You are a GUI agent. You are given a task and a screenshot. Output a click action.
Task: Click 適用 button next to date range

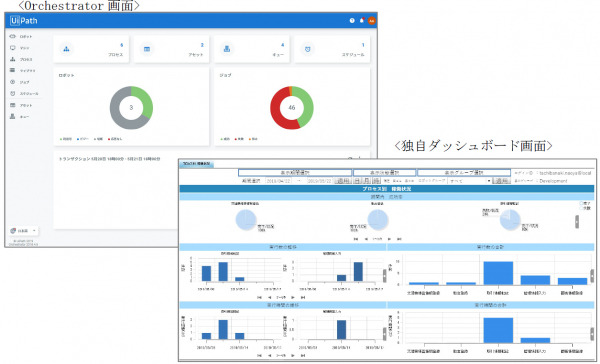click(x=342, y=181)
